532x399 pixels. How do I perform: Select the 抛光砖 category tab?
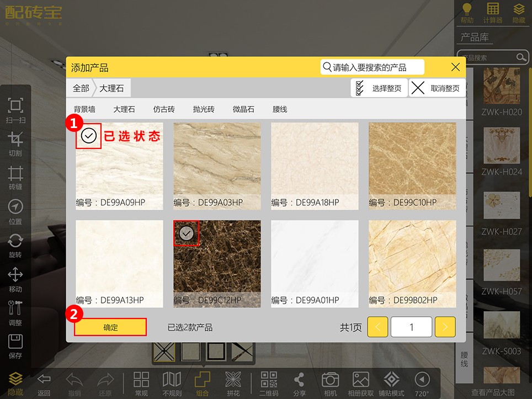204,109
